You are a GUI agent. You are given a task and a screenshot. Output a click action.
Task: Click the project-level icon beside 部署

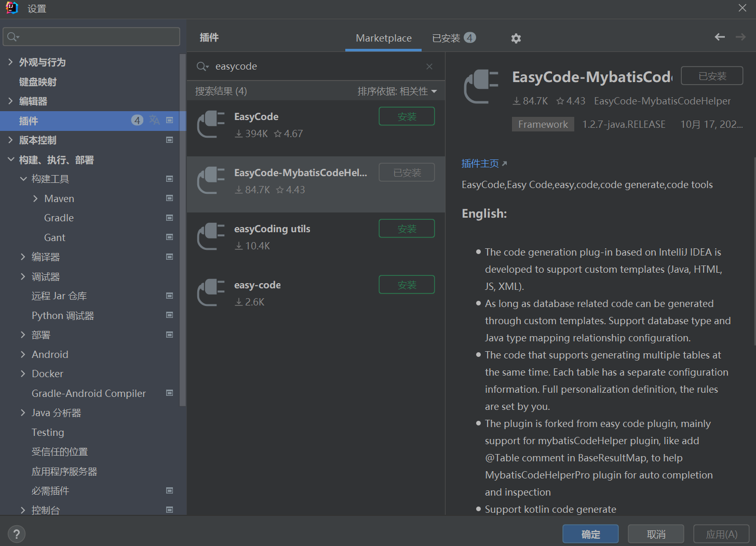point(169,335)
